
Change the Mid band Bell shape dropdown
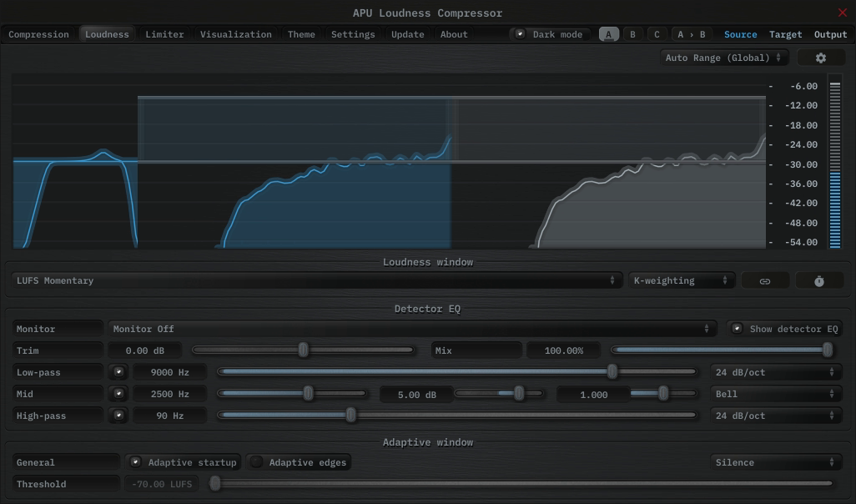776,393
